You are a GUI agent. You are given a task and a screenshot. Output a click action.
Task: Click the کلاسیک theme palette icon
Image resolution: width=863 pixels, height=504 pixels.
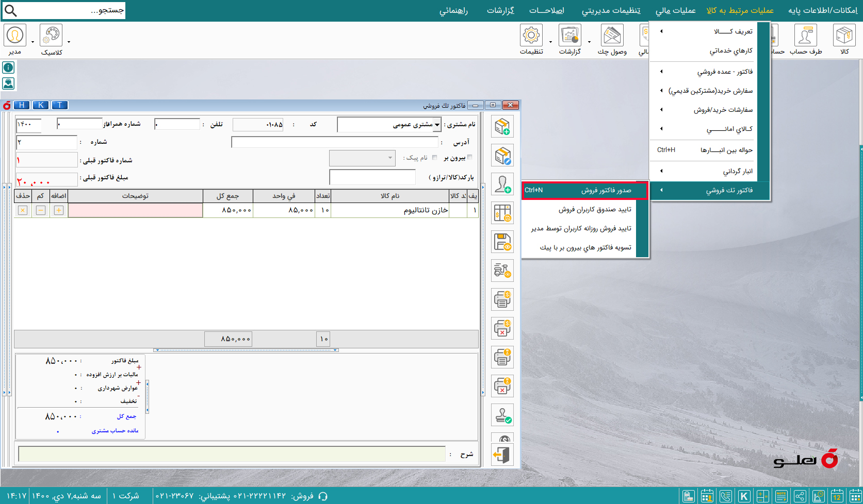(x=51, y=35)
